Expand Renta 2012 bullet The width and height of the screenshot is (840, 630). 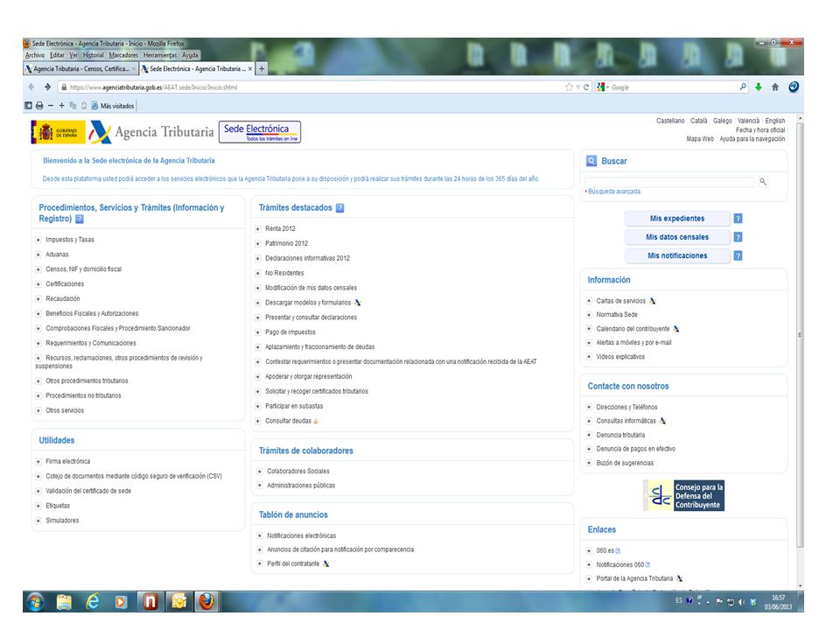pos(257,228)
